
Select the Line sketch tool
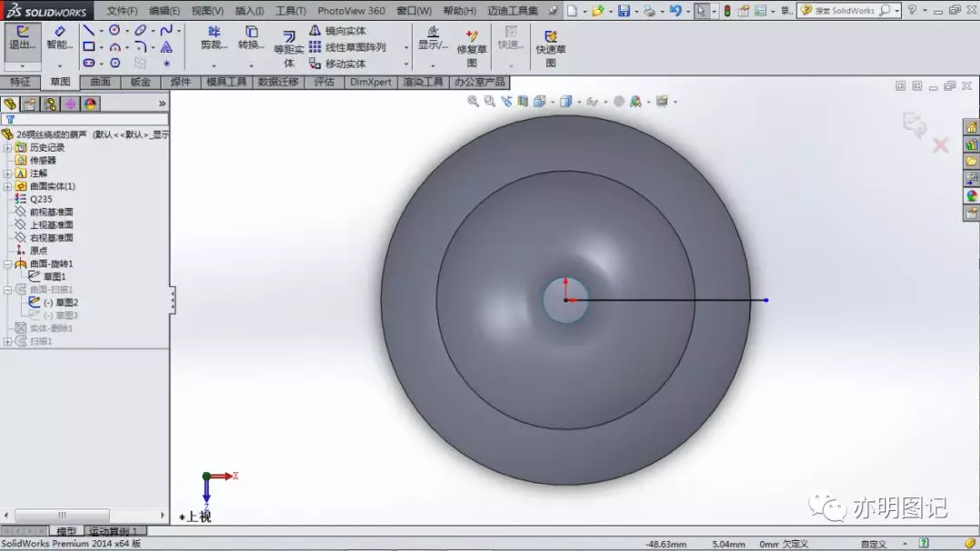click(x=89, y=30)
